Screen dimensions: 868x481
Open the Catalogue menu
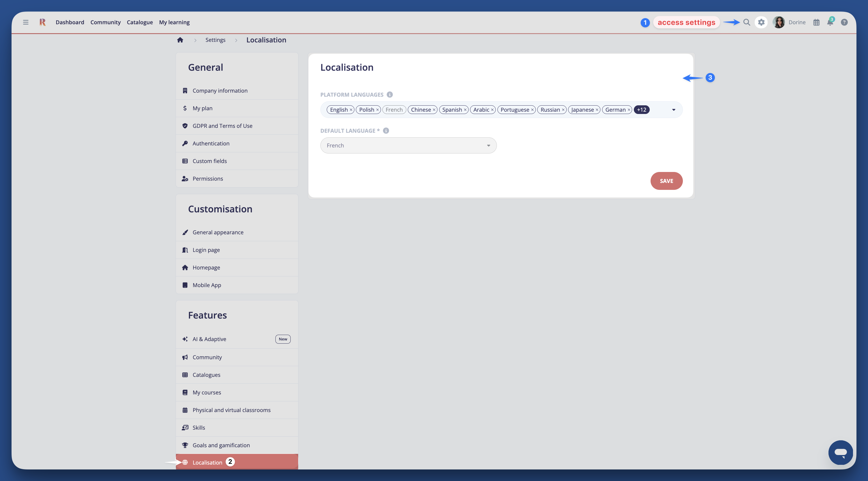click(140, 22)
